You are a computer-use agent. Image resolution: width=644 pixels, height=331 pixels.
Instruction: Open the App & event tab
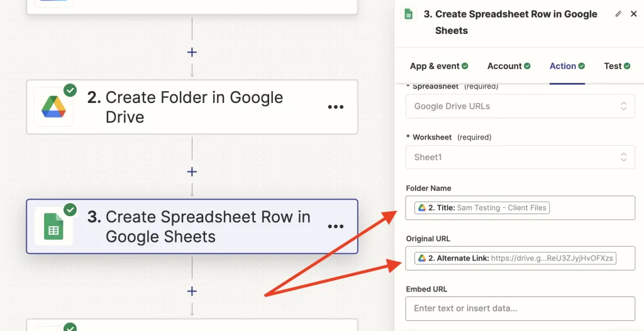pos(439,66)
